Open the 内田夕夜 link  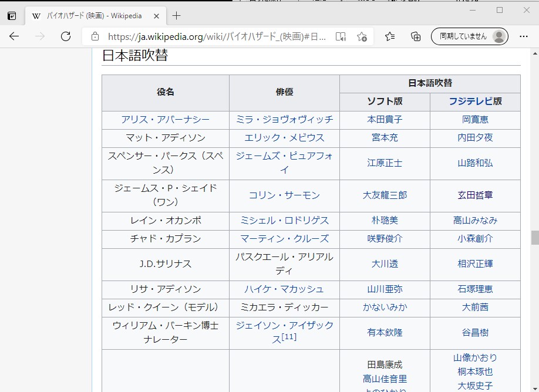[475, 138]
